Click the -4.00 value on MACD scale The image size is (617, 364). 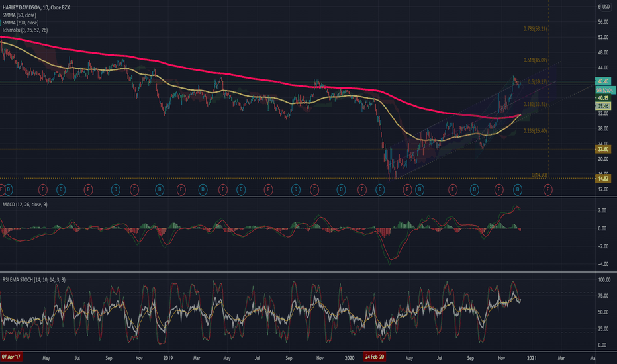tap(602, 264)
